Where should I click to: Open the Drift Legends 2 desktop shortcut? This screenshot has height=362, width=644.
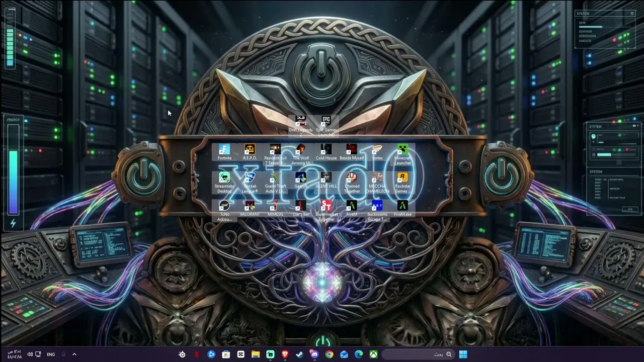tap(300, 126)
